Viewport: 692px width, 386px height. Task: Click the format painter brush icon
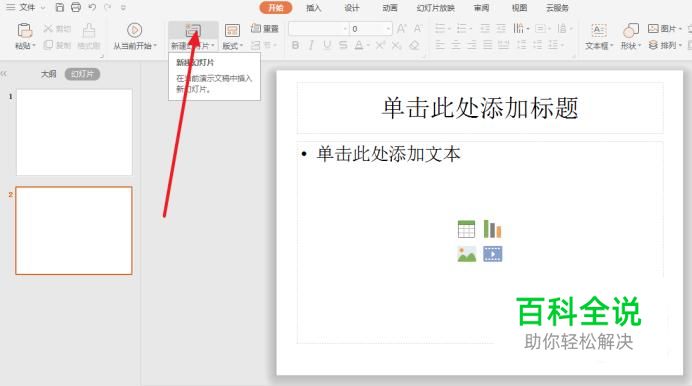pyautogui.click(x=89, y=30)
